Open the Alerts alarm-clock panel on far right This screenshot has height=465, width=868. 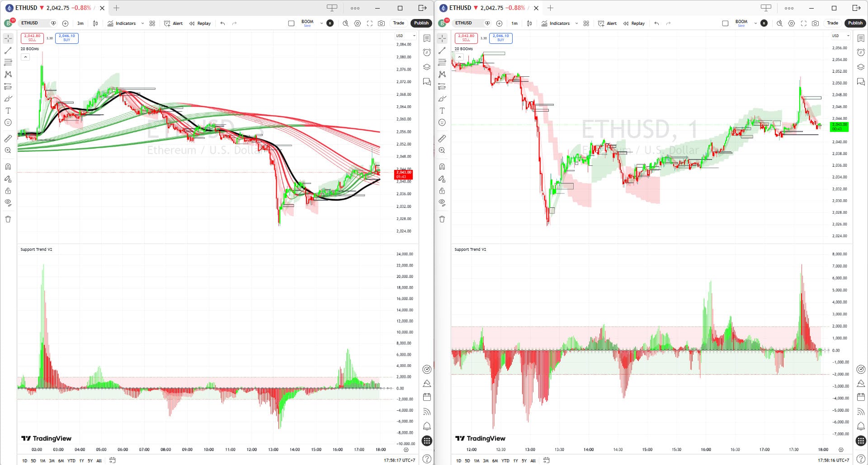861,52
